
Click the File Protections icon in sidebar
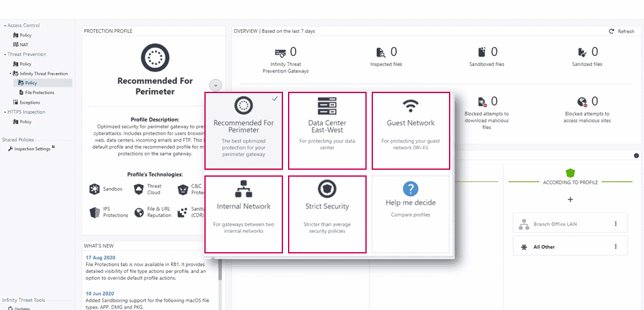point(21,93)
